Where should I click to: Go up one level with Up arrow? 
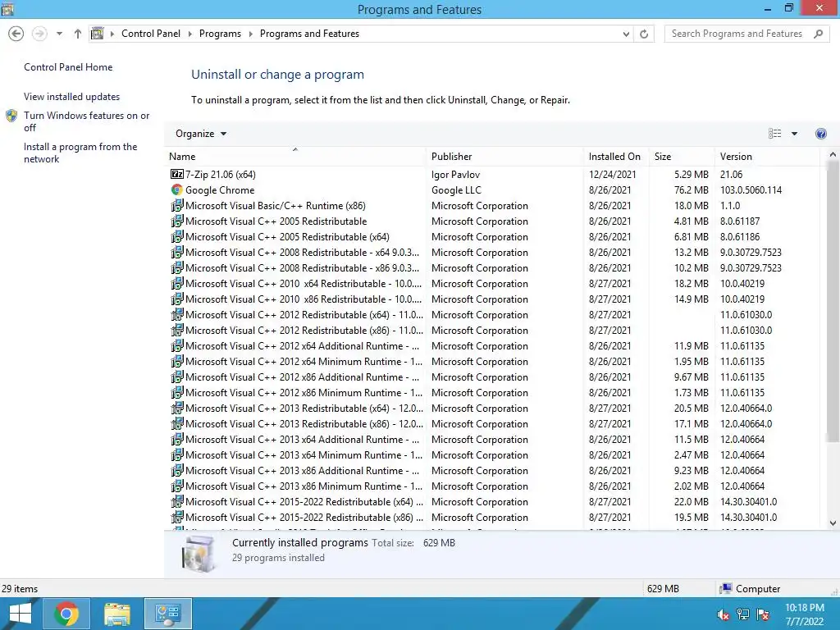tap(78, 34)
